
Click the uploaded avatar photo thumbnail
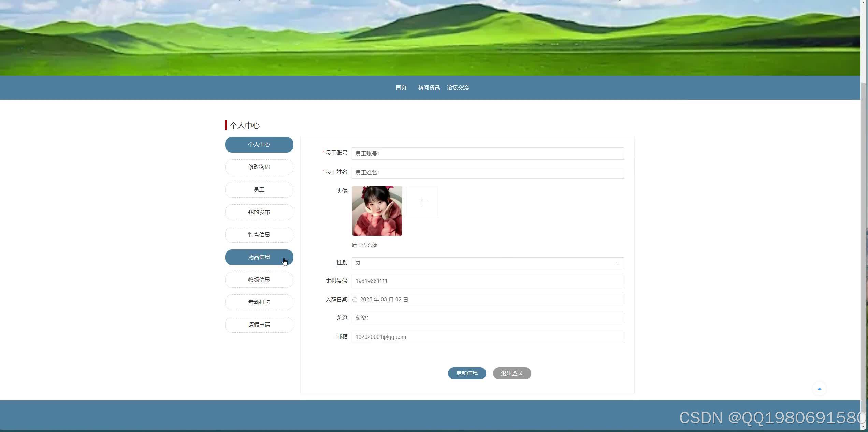click(377, 211)
